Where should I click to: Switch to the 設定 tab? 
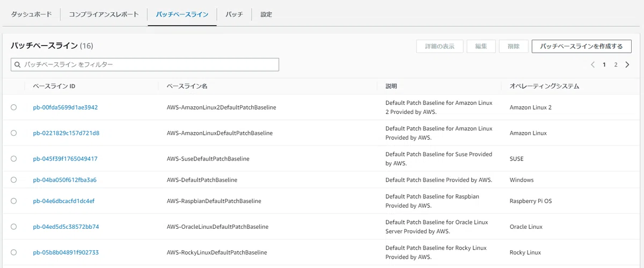266,15
